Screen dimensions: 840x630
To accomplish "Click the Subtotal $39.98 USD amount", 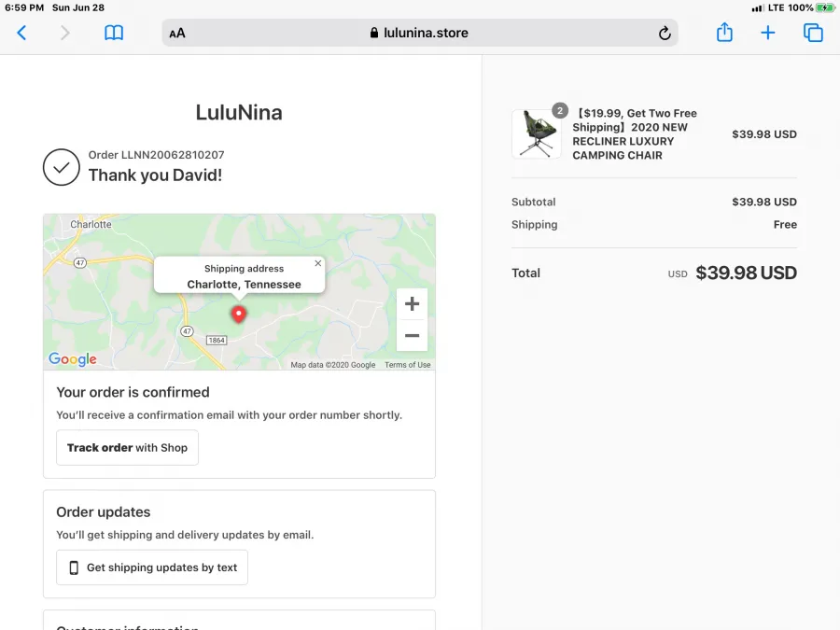I will pos(763,202).
